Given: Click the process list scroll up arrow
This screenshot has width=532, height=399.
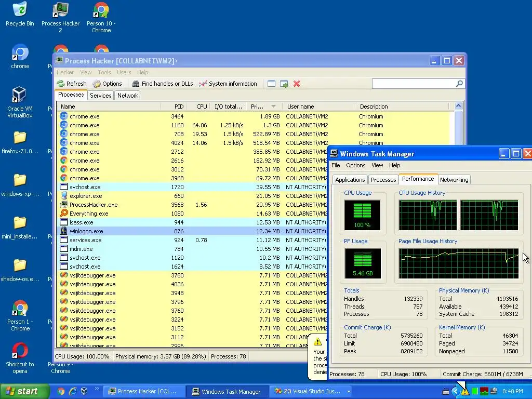Looking at the screenshot, I should point(458,106).
